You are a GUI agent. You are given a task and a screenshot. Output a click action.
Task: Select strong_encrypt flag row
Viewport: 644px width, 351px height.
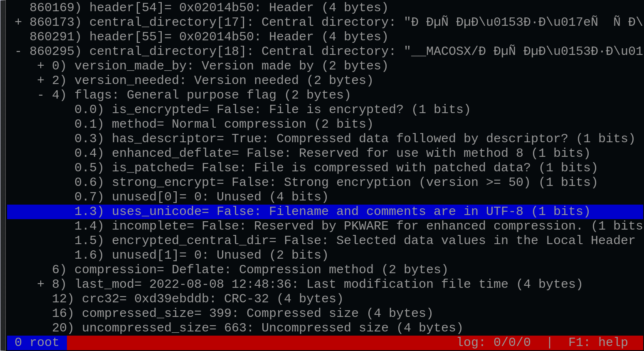(x=325, y=182)
